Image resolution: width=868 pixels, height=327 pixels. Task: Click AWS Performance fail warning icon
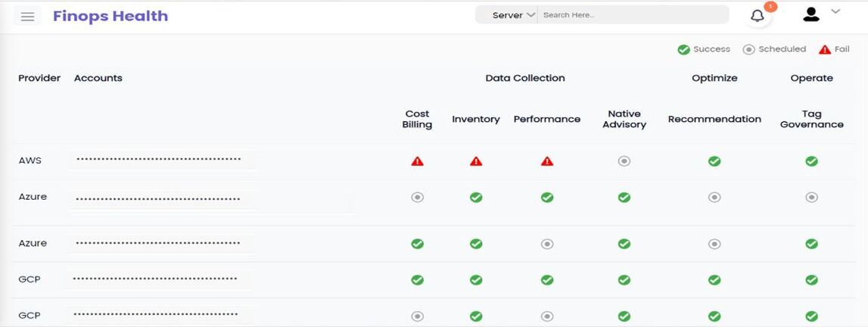(547, 161)
